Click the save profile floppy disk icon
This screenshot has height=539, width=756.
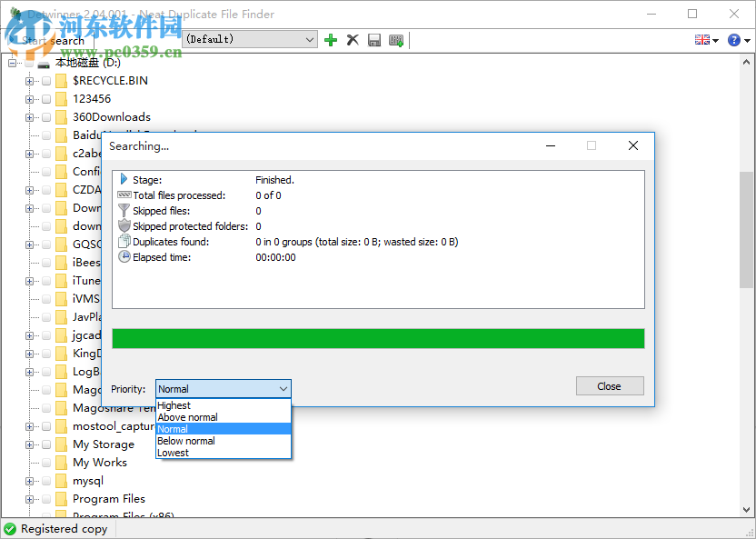(x=374, y=40)
